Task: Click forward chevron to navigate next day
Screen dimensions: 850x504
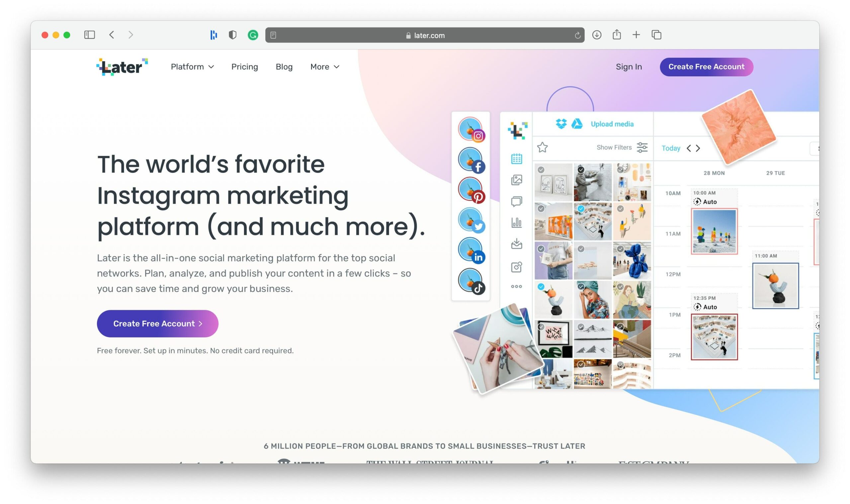Action: pos(698,148)
